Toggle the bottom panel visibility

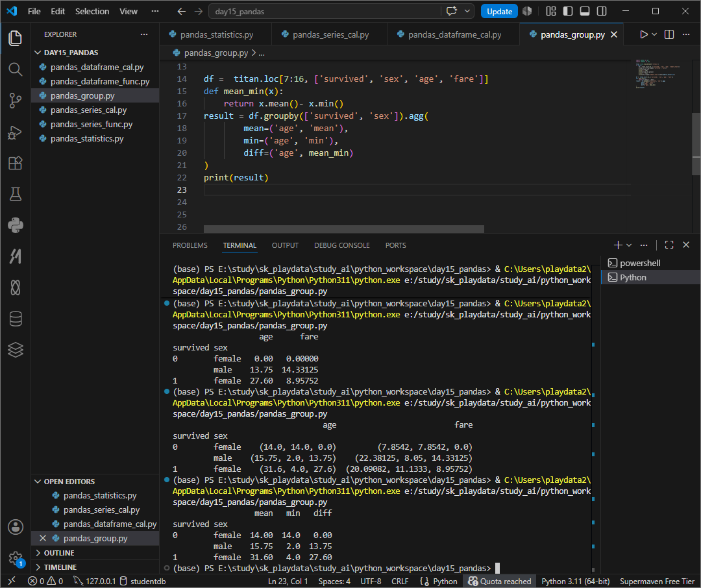pyautogui.click(x=585, y=11)
